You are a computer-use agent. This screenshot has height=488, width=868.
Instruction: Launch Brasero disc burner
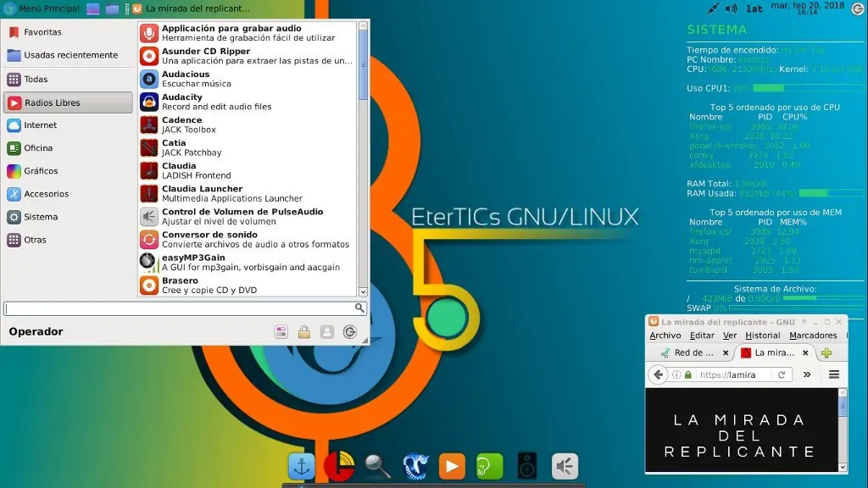coord(248,286)
